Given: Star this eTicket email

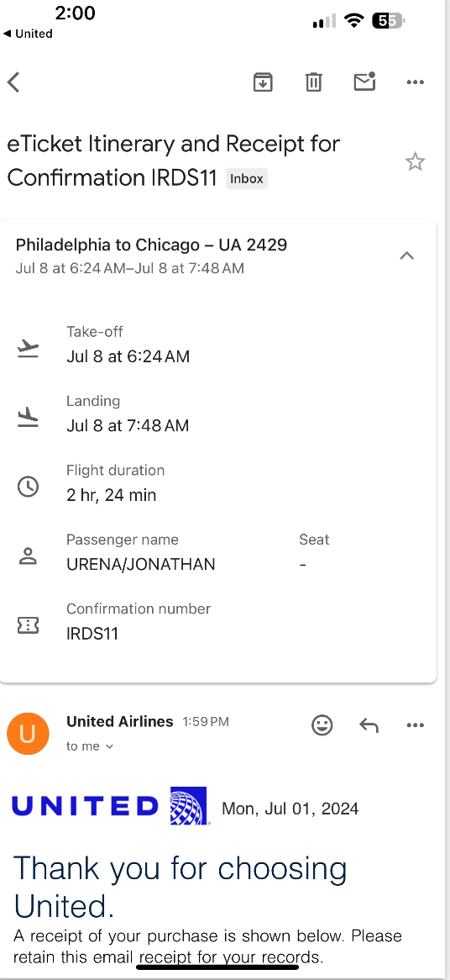Looking at the screenshot, I should coord(415,162).
